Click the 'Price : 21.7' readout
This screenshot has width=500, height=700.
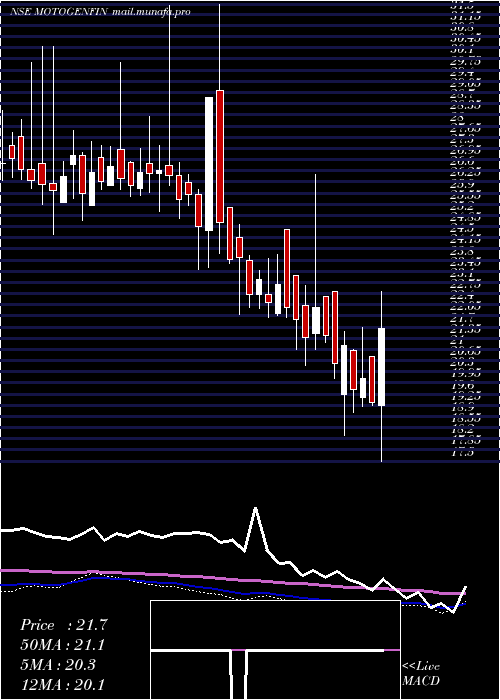click(x=63, y=625)
